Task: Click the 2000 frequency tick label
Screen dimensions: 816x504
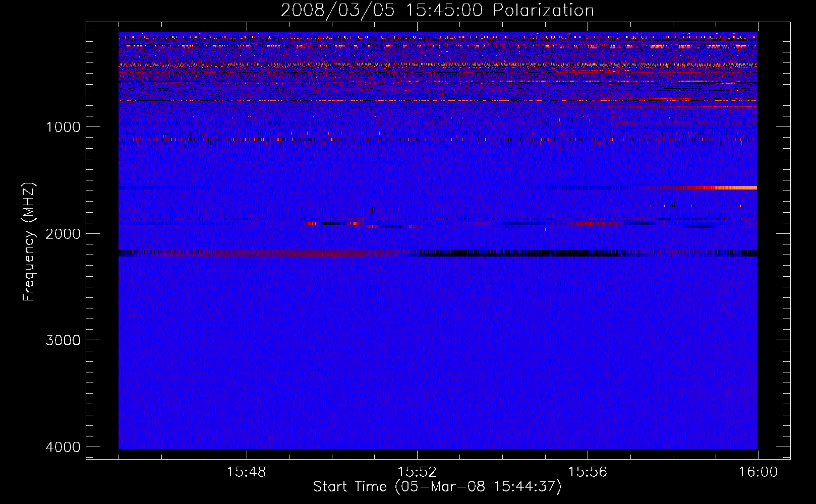Action: pyautogui.click(x=63, y=233)
